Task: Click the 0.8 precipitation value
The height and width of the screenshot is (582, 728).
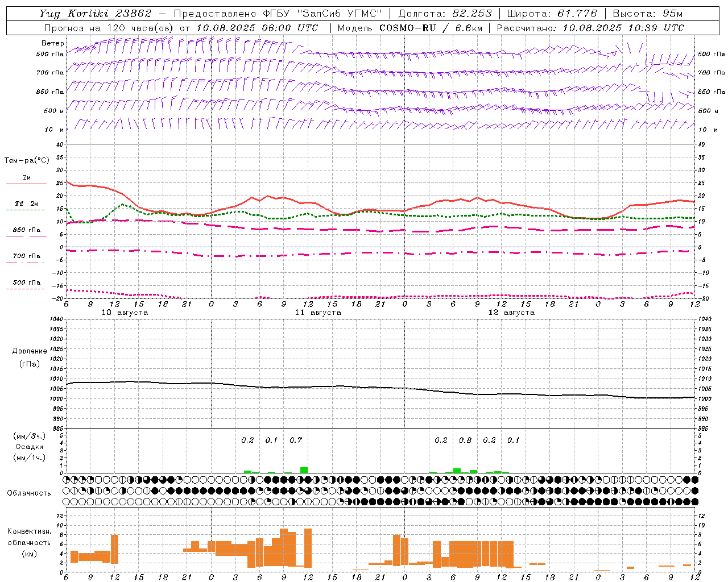Action: point(465,440)
